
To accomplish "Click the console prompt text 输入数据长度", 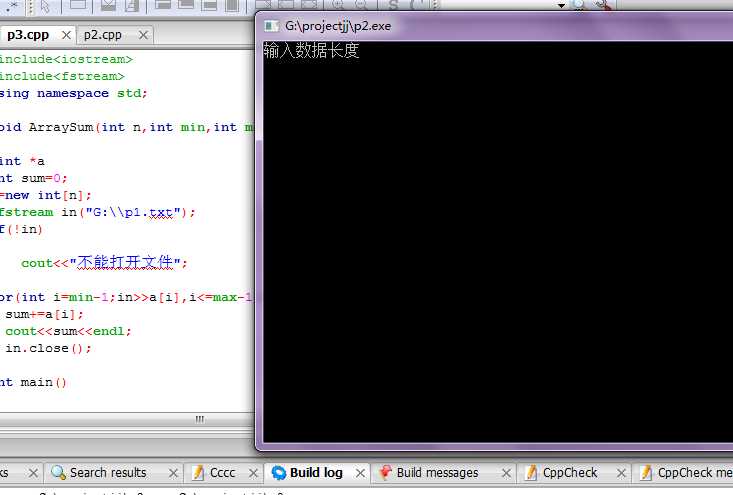I will coord(311,50).
